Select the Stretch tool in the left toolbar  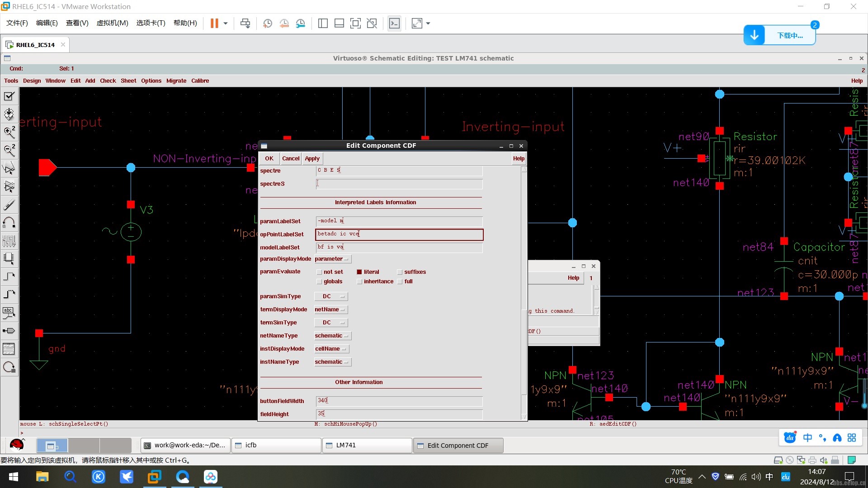tap(9, 168)
